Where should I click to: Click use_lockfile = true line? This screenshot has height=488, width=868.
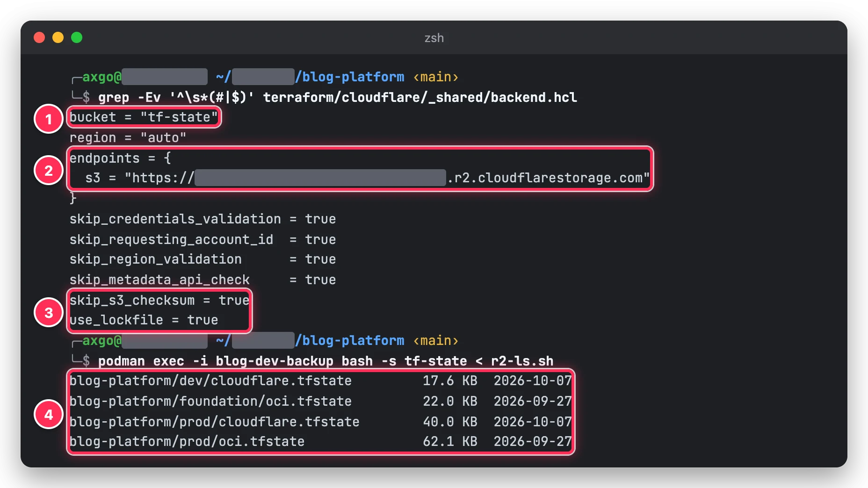[144, 320]
